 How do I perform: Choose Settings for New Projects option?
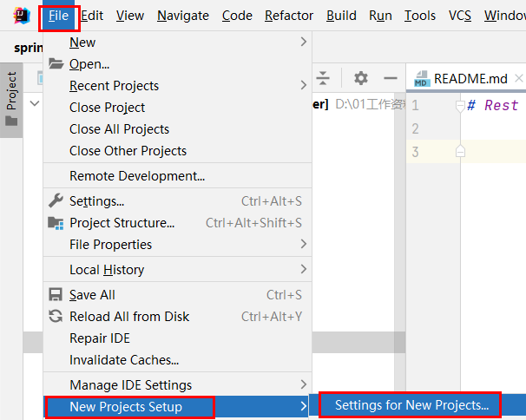click(x=412, y=405)
